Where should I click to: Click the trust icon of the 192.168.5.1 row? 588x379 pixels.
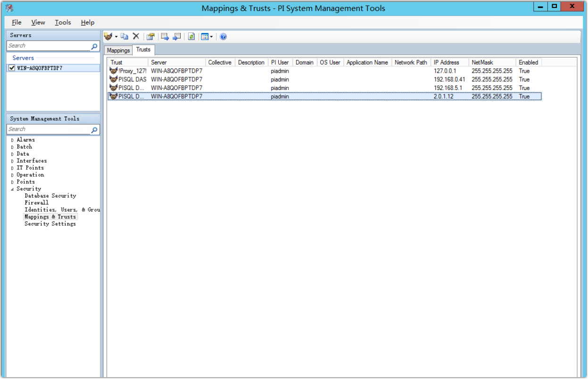click(x=113, y=88)
